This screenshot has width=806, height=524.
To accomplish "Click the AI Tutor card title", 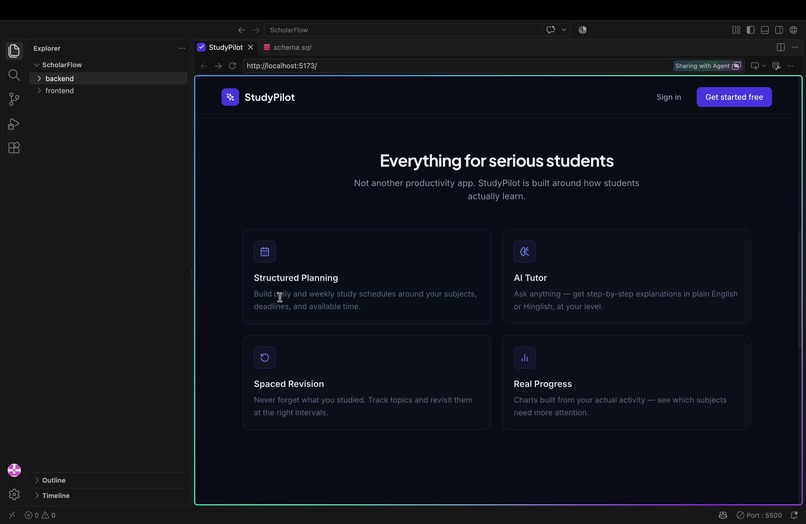I will pos(530,278).
